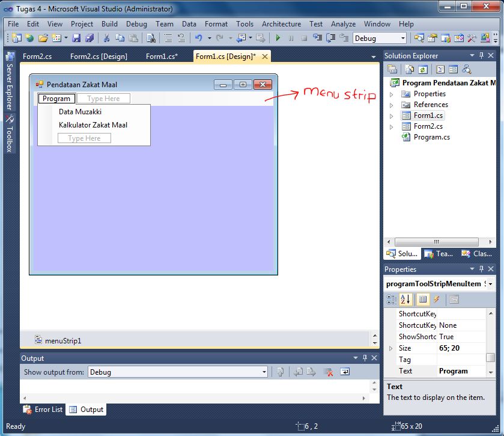Open the Error List panel
Image resolution: width=504 pixels, height=436 pixels.
point(43,410)
